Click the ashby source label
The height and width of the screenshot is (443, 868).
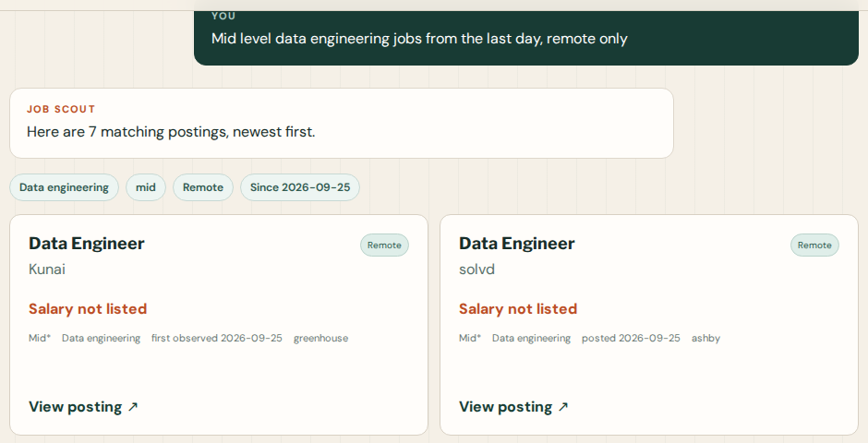click(705, 338)
